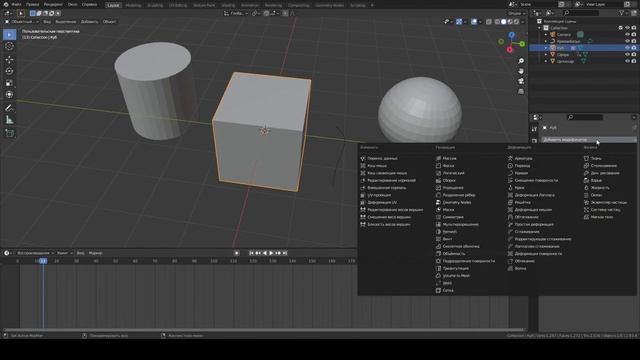Open the Опции dropdown in viewport header
Viewport: 640px width, 360px height.
point(517,13)
